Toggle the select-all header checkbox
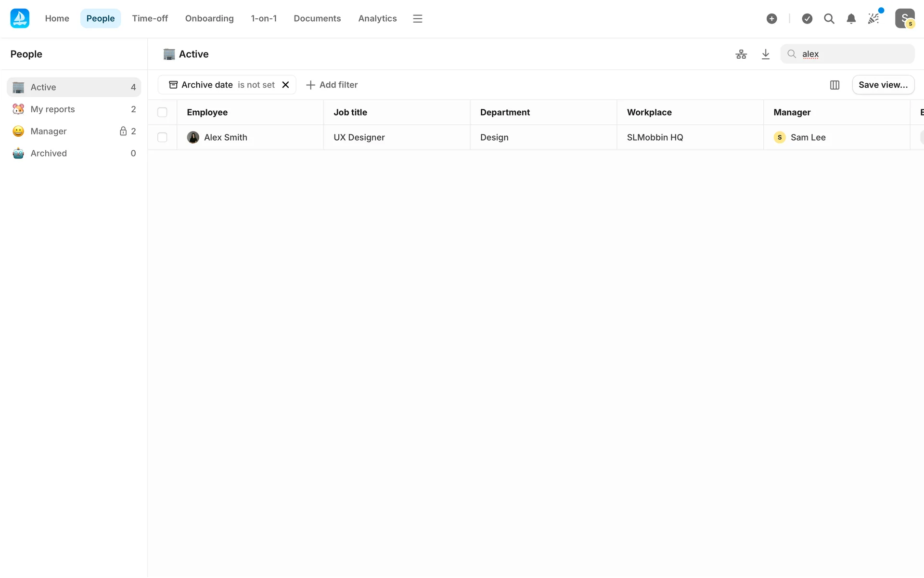The image size is (924, 578). tap(162, 112)
